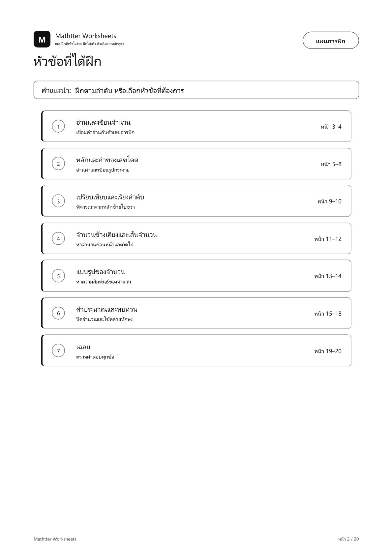392x555 pixels.
Task: Open topic หลักและค่าของเลขโดด
Action: pyautogui.click(x=196, y=164)
